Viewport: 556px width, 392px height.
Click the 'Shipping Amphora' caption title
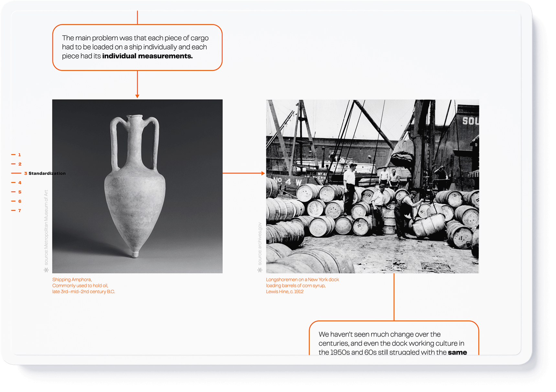(x=72, y=279)
